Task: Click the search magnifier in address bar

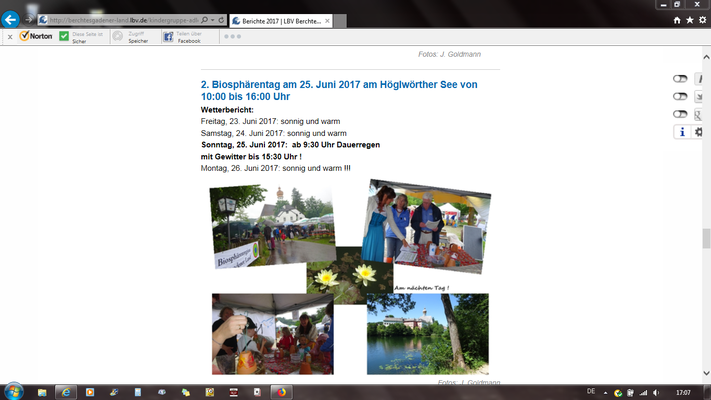Action: coord(205,20)
